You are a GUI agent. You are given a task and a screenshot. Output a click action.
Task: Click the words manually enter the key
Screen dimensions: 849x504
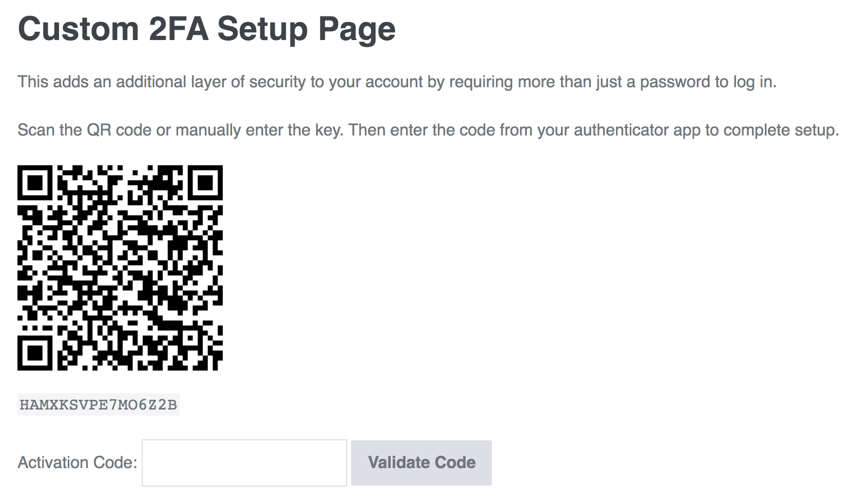click(259, 130)
